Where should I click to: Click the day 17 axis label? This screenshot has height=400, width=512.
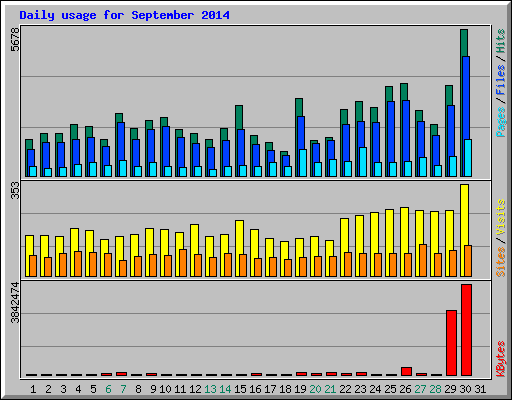pos(270,389)
